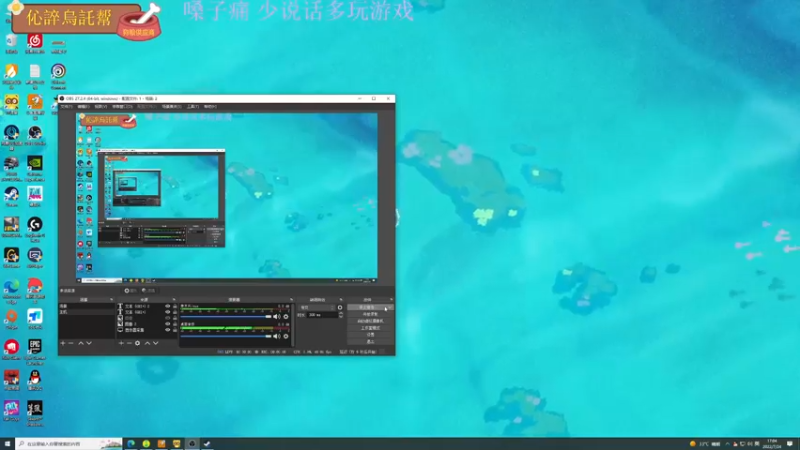
Task: Open the 视图 (View) menu in OBS
Action: [x=101, y=107]
